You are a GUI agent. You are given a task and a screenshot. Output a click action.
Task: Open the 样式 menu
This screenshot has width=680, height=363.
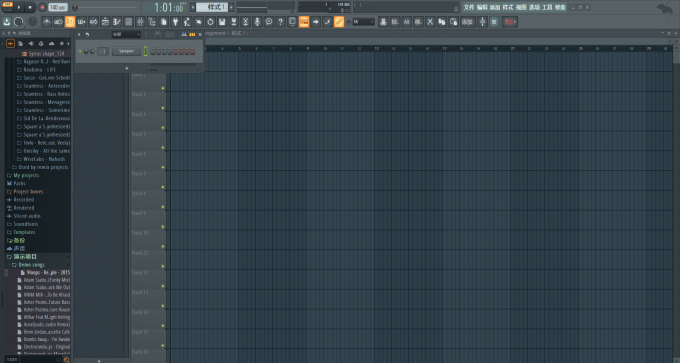(508, 7)
